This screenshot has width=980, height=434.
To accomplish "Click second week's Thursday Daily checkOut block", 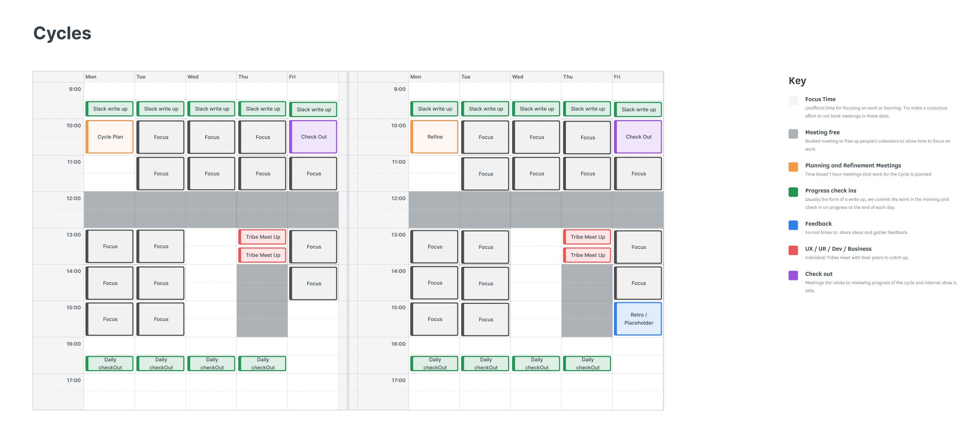I will [588, 364].
